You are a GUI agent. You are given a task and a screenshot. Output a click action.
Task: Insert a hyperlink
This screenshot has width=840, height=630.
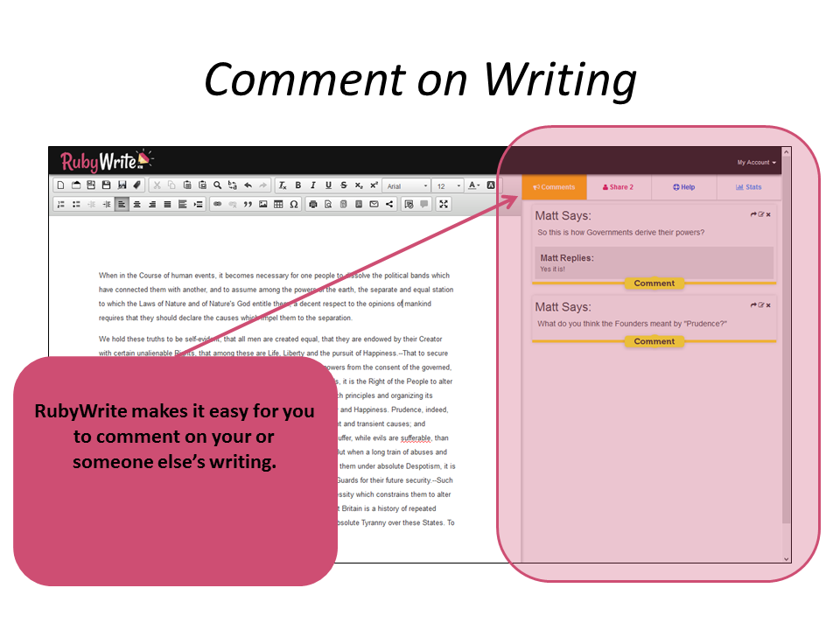pyautogui.click(x=218, y=204)
